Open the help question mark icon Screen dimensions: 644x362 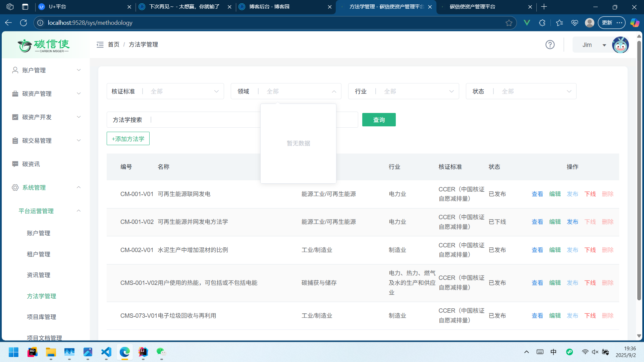click(550, 45)
